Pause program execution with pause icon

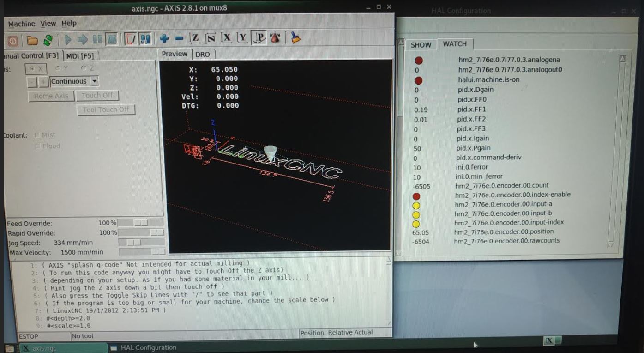coord(97,40)
